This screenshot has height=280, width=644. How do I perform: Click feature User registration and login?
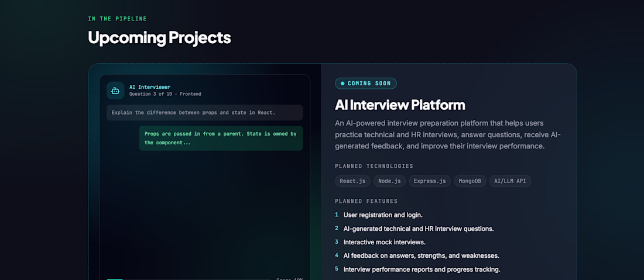coord(383,215)
